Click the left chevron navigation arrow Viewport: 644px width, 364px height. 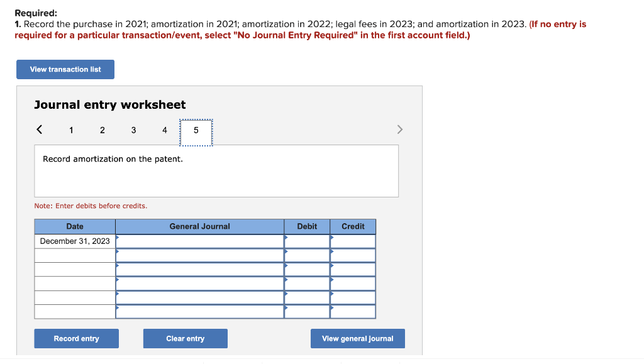click(x=39, y=129)
